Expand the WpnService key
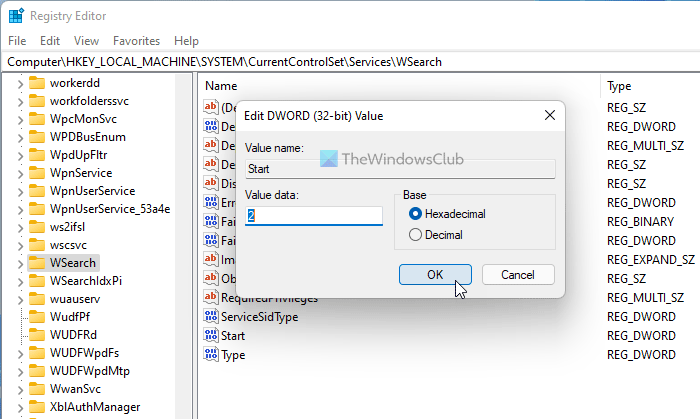 (x=20, y=173)
